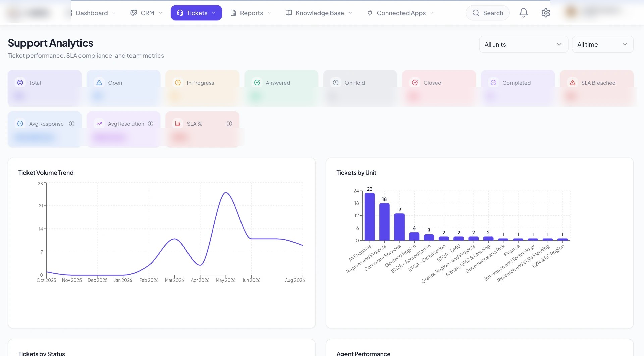Viewport: 644px width, 356px height.
Task: Click the Ticket Volume Trend title
Action: click(x=46, y=173)
